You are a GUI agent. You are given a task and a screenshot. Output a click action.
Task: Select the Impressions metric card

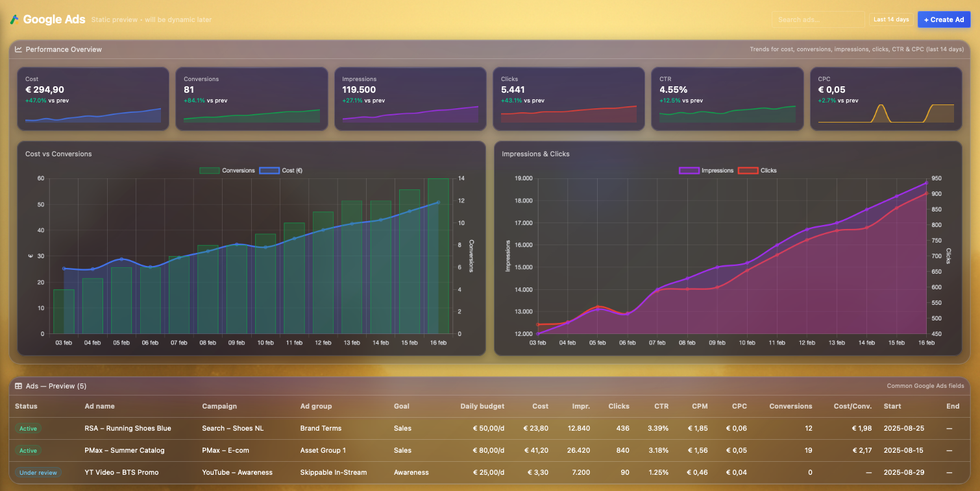[410, 99]
